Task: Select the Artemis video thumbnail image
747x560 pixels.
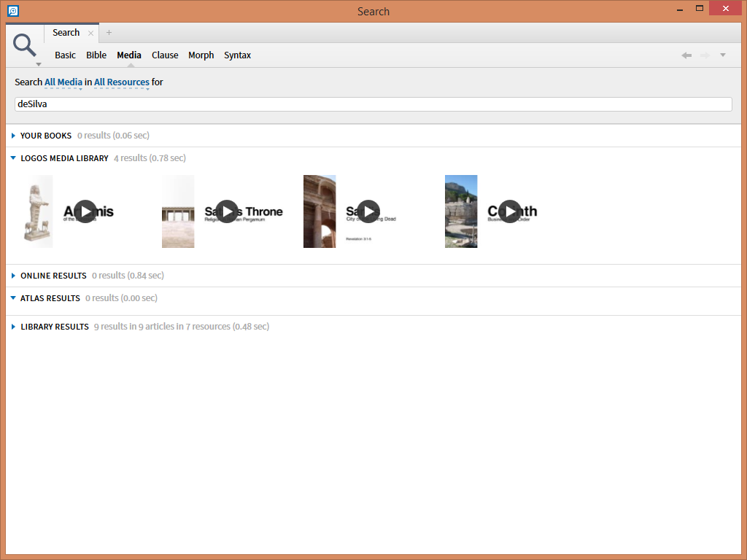Action: coord(37,211)
